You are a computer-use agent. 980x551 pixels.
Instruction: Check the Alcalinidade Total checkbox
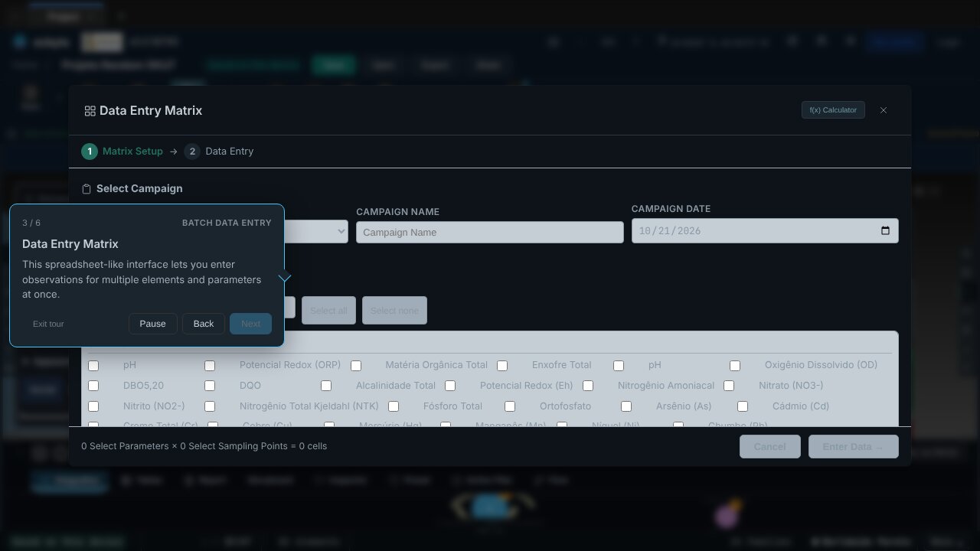(326, 386)
